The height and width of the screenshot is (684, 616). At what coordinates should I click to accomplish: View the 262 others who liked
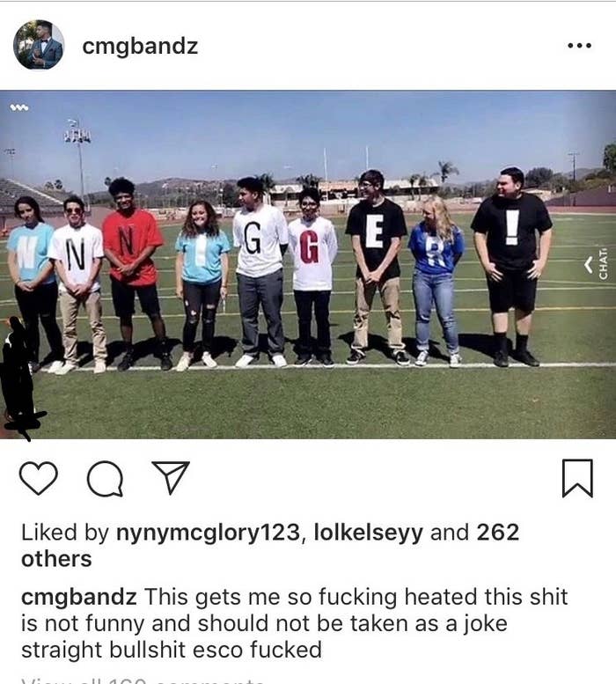(x=497, y=533)
